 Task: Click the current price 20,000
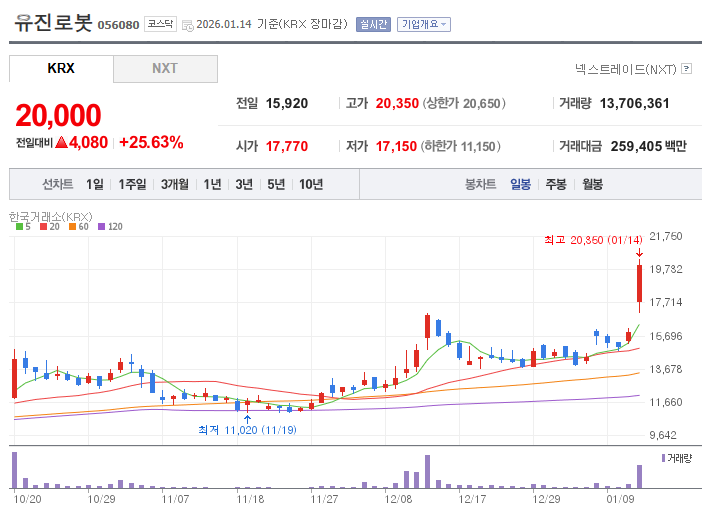point(58,115)
